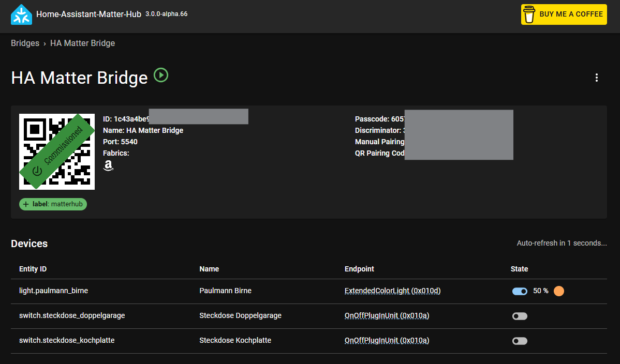Screen dimensions: 620x364
Task: Go to Bridges breadcrumb
Action: [25, 43]
